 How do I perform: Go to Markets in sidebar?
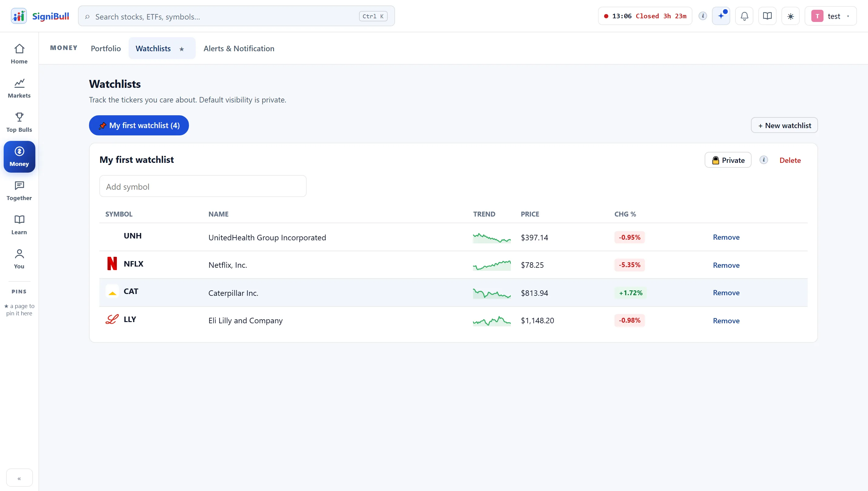point(19,88)
